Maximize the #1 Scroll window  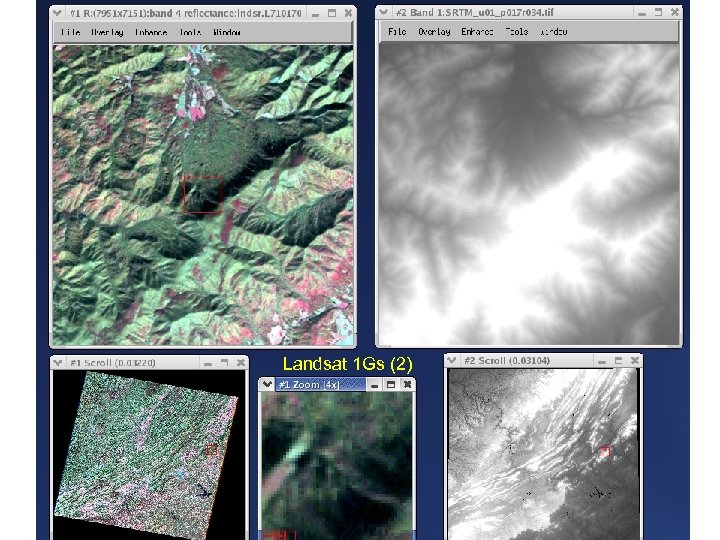224,363
